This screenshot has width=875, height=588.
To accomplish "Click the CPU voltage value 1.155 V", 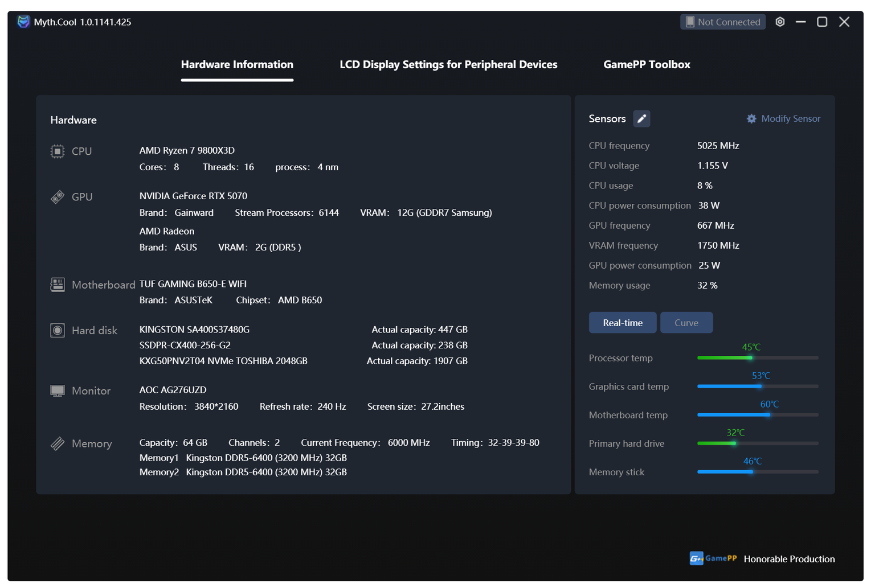I will [713, 166].
